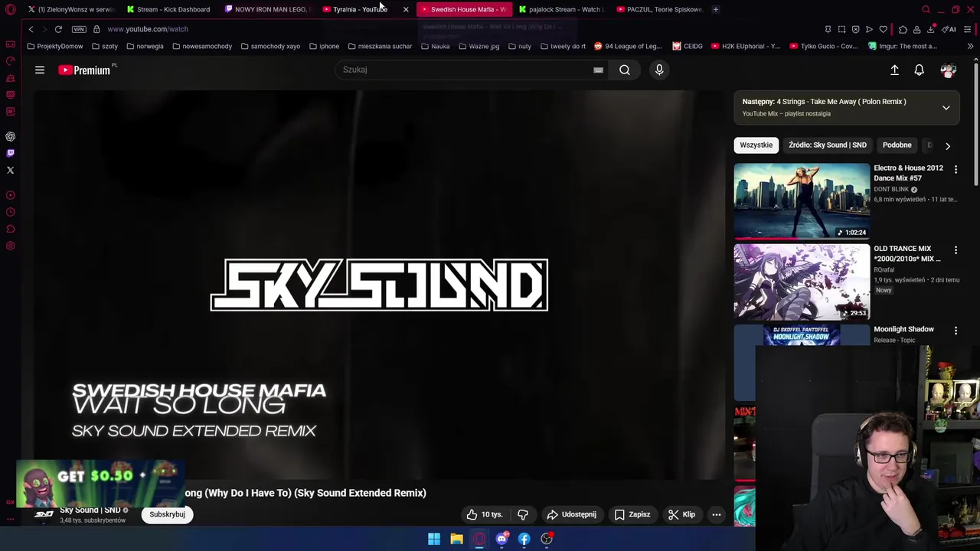Image resolution: width=980 pixels, height=551 pixels.
Task: Open Twitch in the Opera sidebar
Action: point(10,153)
